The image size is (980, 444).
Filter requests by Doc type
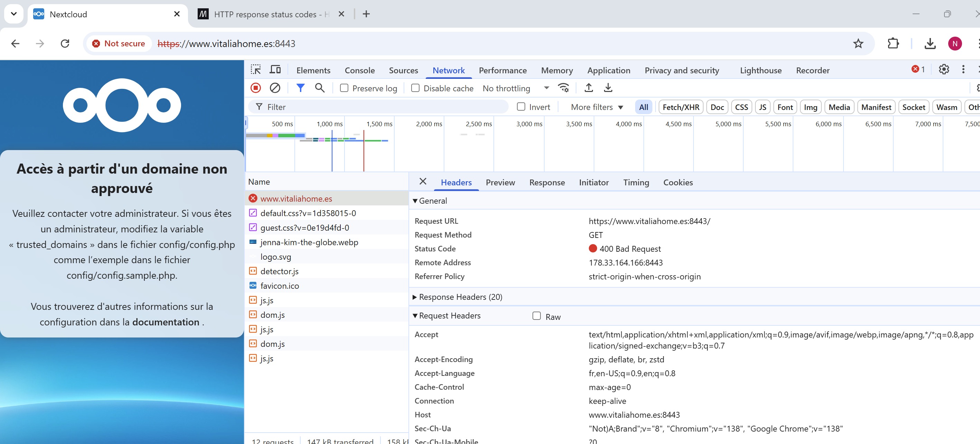[x=717, y=107]
